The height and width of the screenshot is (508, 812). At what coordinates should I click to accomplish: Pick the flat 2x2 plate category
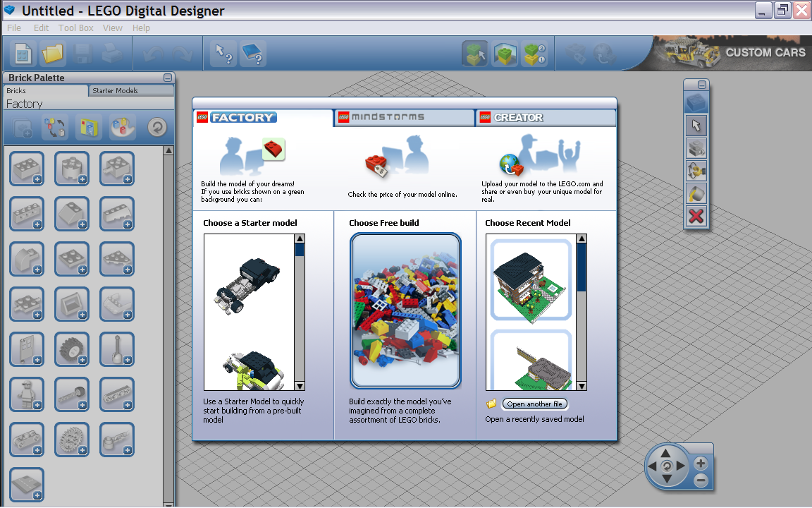[72, 259]
